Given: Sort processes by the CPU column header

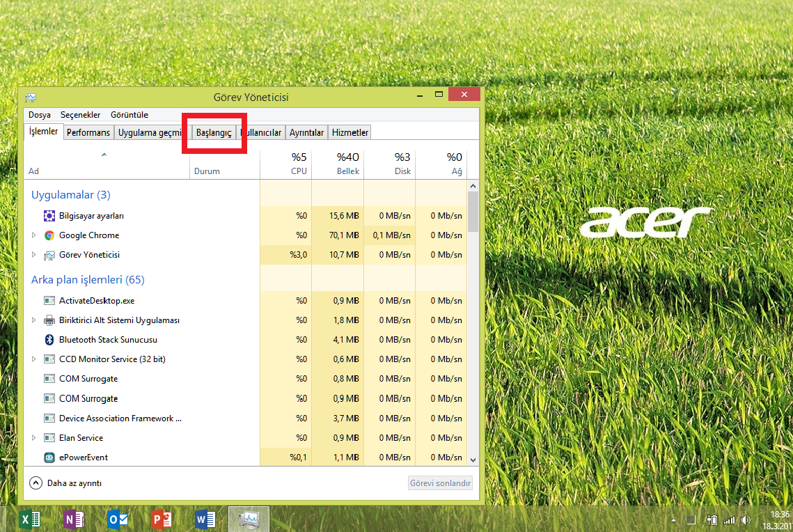Looking at the screenshot, I should coord(285,164).
